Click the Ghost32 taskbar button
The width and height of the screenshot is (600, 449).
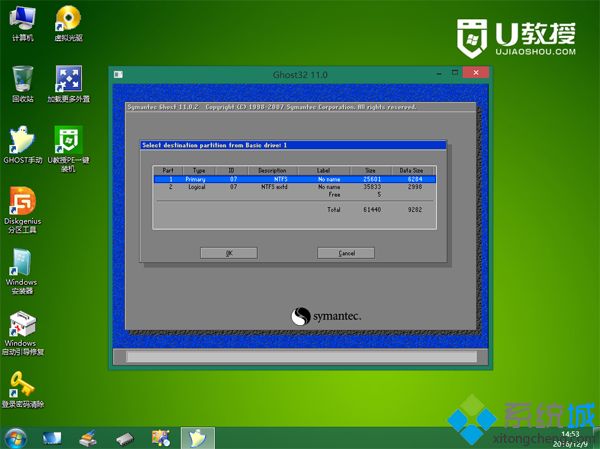[x=197, y=438]
